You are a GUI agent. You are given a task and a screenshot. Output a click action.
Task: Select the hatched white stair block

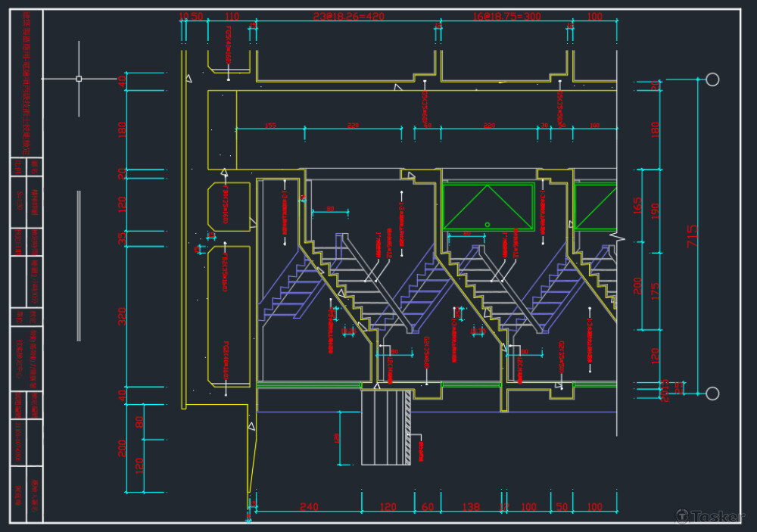[x=386, y=427]
